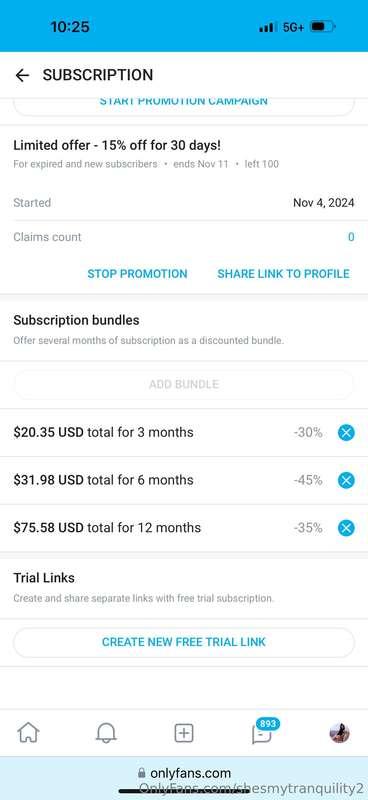Select the $75.58 USD 12 months row
The width and height of the screenshot is (368, 800).
tap(184, 528)
